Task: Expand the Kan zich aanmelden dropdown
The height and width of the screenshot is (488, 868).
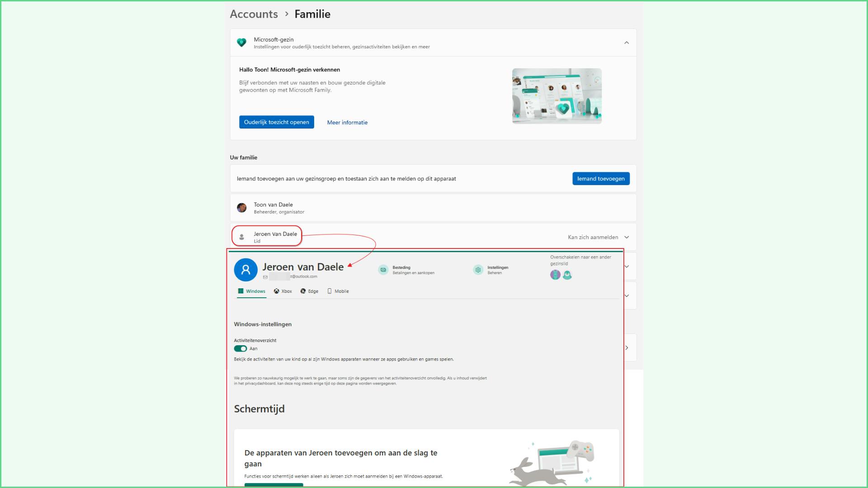Action: click(x=627, y=237)
